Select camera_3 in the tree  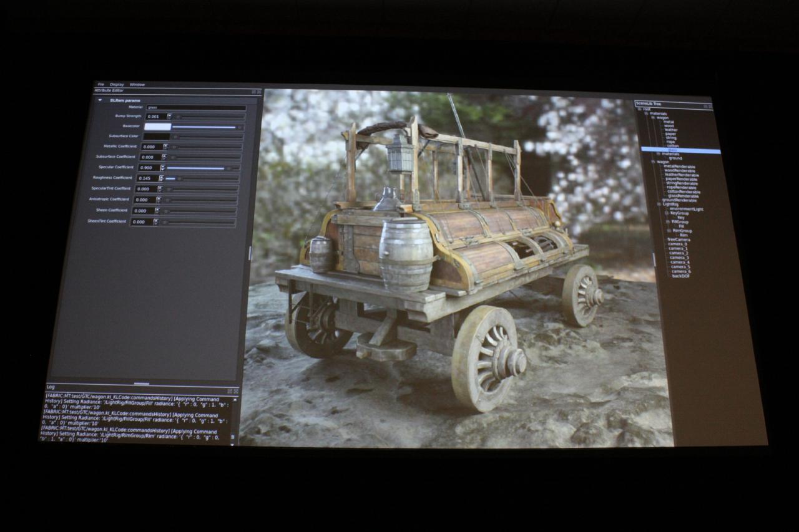(679, 258)
